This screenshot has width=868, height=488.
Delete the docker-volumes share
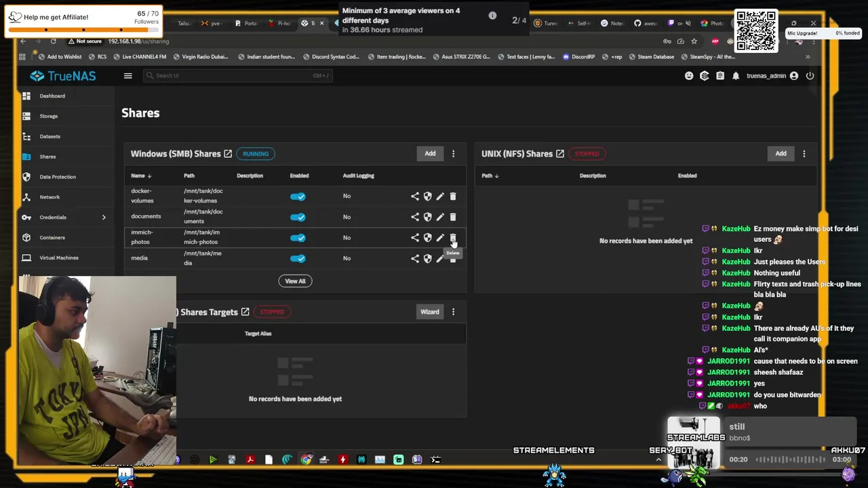[453, 197]
